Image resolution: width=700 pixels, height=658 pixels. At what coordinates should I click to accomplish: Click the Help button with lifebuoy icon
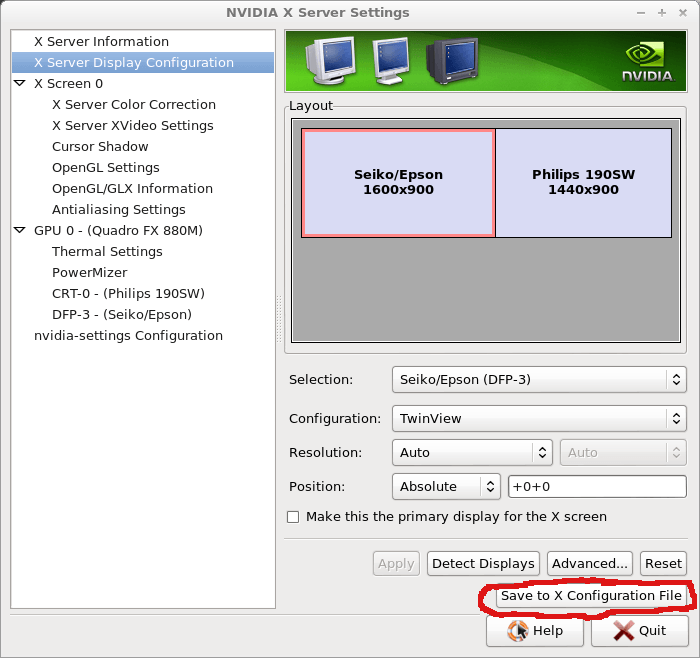tap(535, 631)
